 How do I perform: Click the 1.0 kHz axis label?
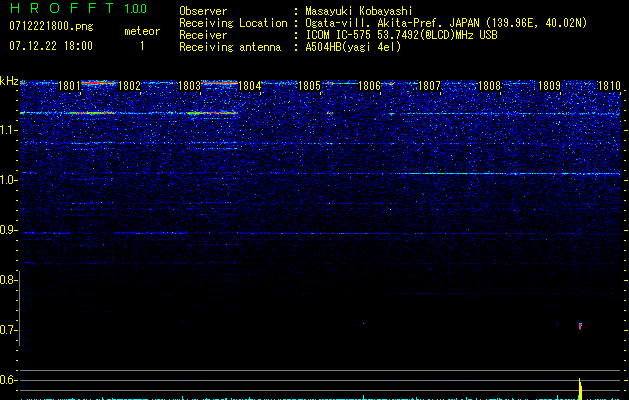tap(8, 180)
